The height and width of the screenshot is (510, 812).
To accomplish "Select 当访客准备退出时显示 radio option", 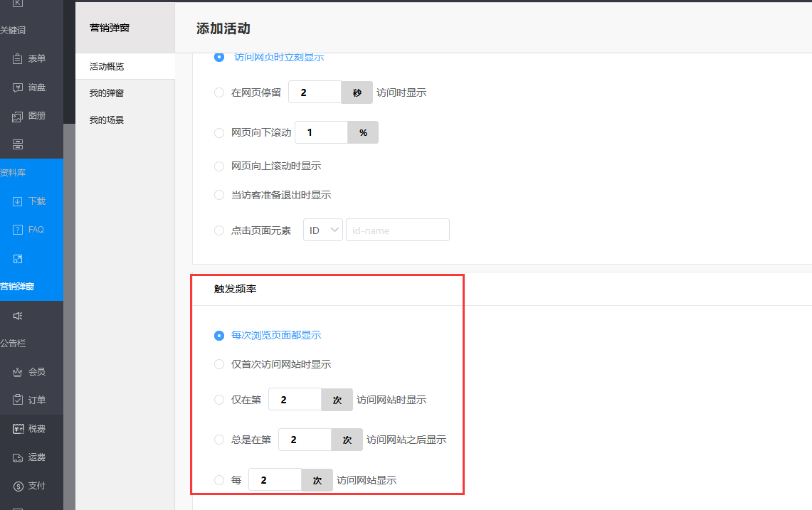I will coord(219,195).
